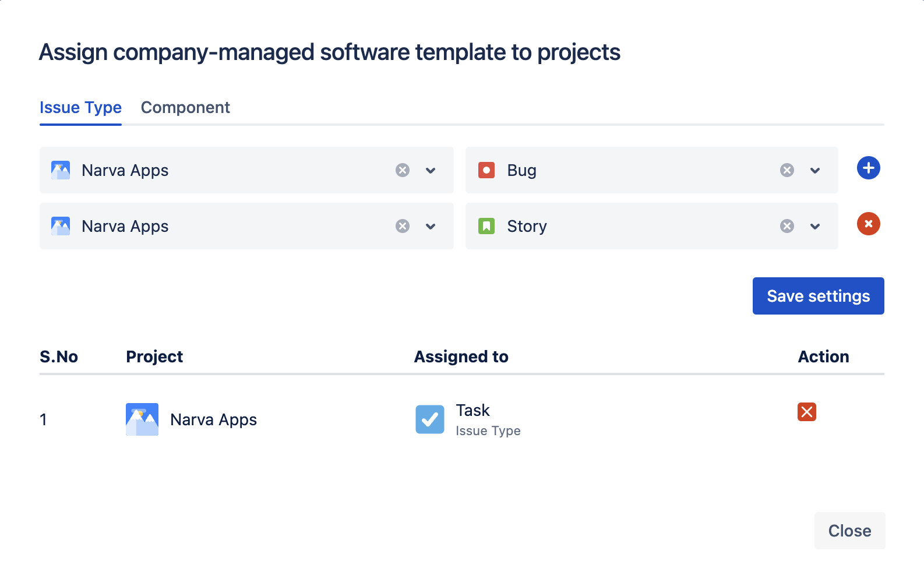Viewport: 924px width, 586px height.
Task: Switch to the Component tab
Action: coord(185,108)
